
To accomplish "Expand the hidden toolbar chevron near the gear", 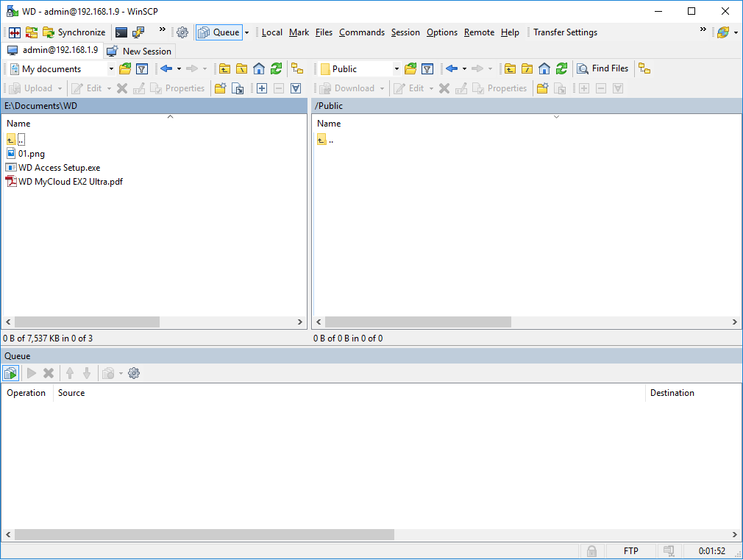I will coord(162,29).
